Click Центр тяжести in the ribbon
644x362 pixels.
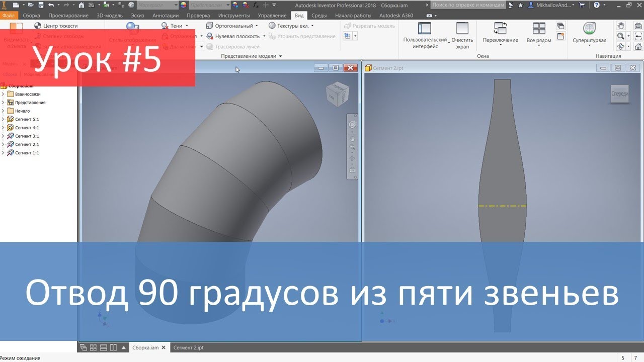coord(56,26)
